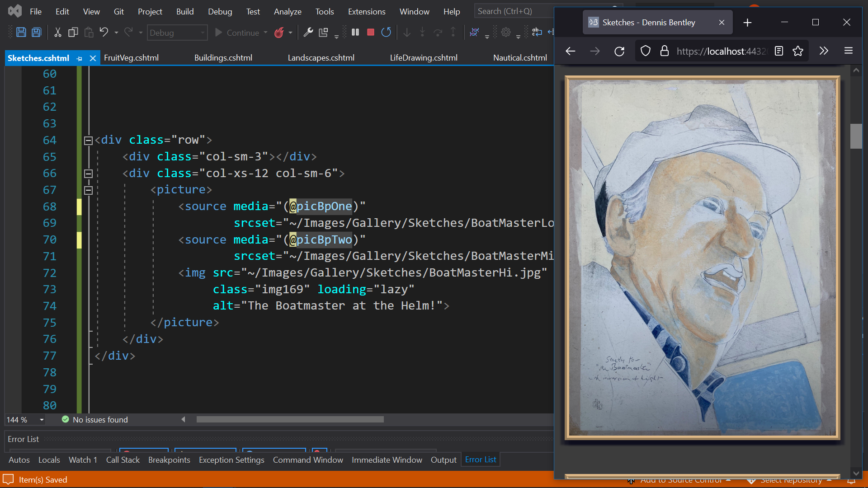Click the Continue play button

coord(237,33)
